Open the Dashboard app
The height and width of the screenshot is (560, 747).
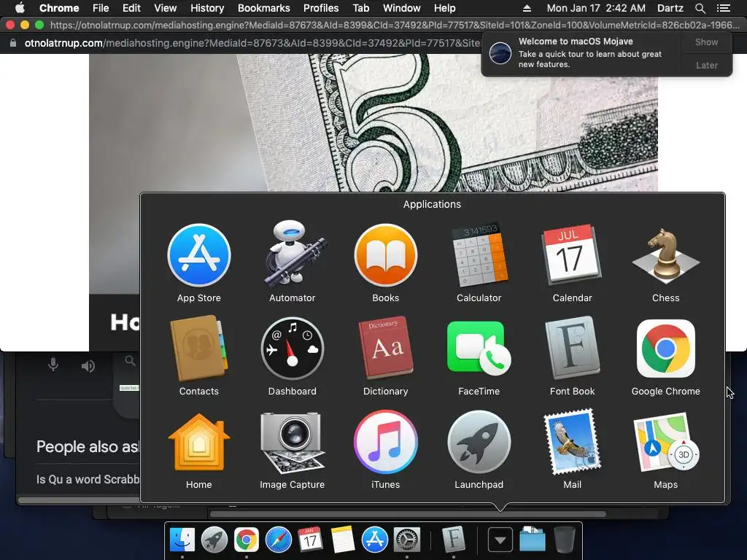pos(293,349)
